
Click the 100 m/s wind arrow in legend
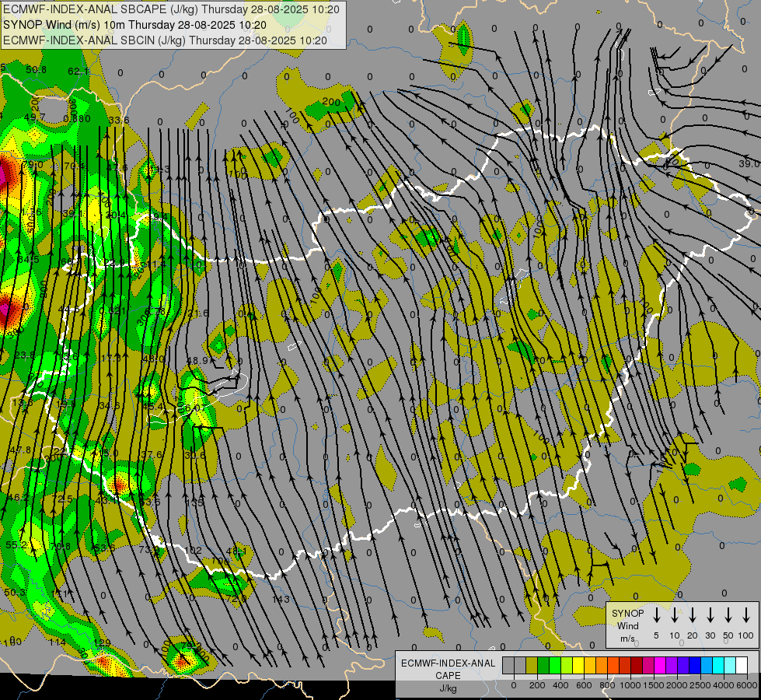point(746,615)
